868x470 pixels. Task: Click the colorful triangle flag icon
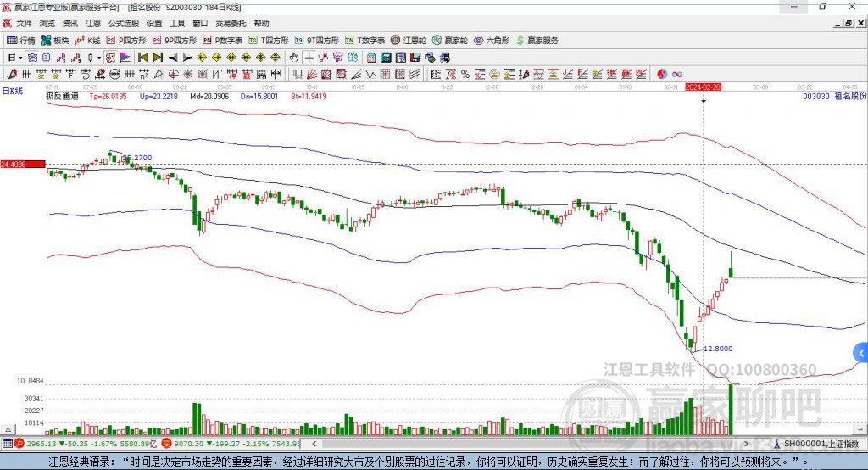(125, 58)
